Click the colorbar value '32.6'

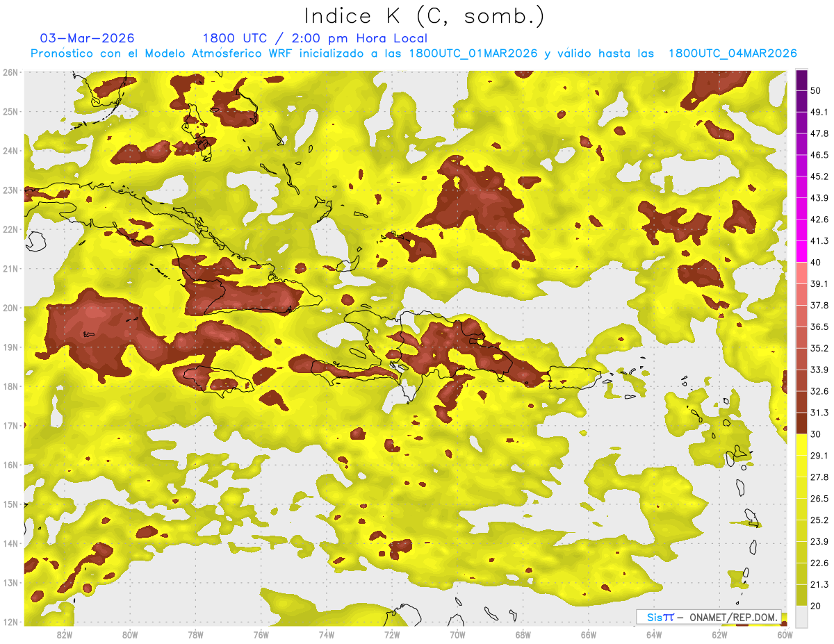[819, 391]
